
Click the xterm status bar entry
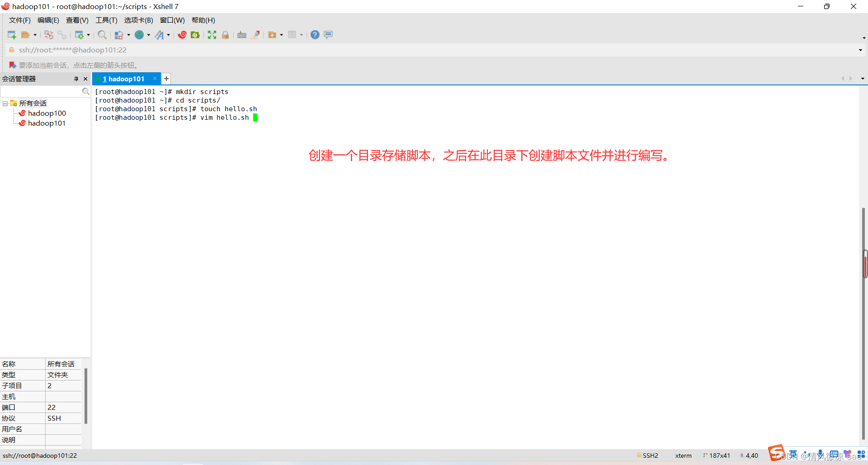pyautogui.click(x=684, y=456)
